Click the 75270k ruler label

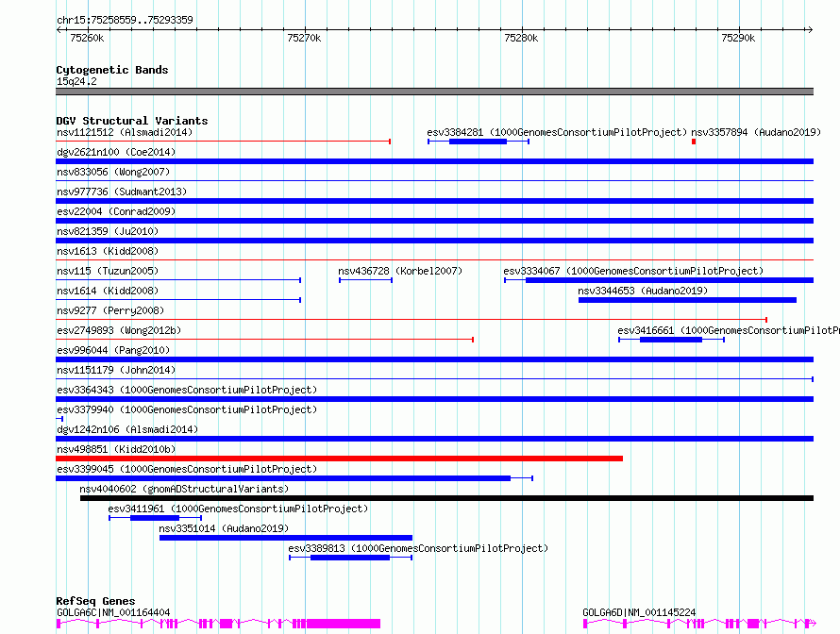coord(304,38)
